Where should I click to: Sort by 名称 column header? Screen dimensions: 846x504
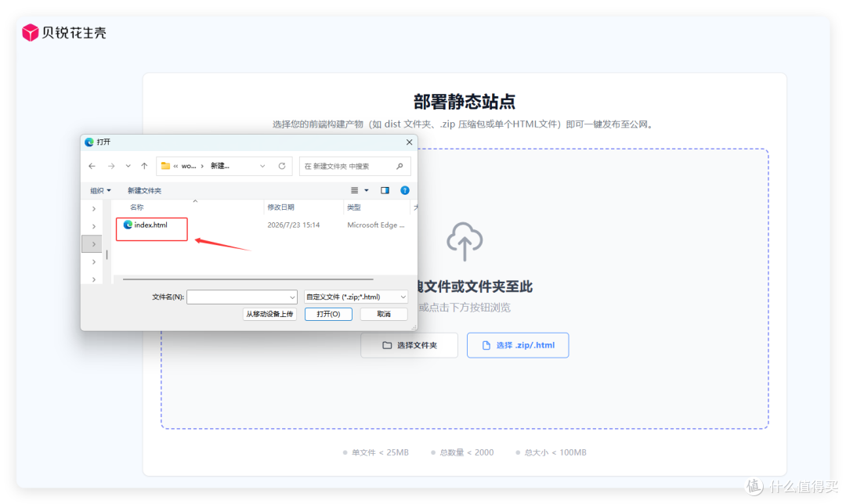tap(137, 207)
